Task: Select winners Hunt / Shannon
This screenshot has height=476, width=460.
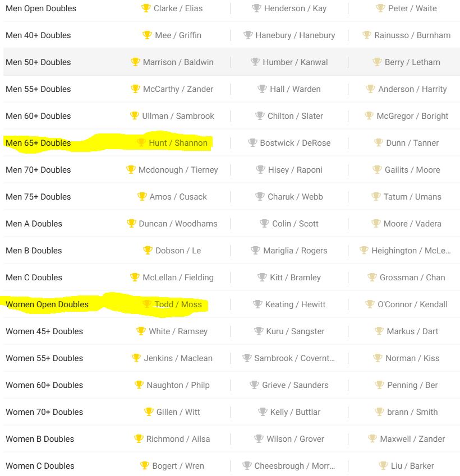Action: click(178, 142)
